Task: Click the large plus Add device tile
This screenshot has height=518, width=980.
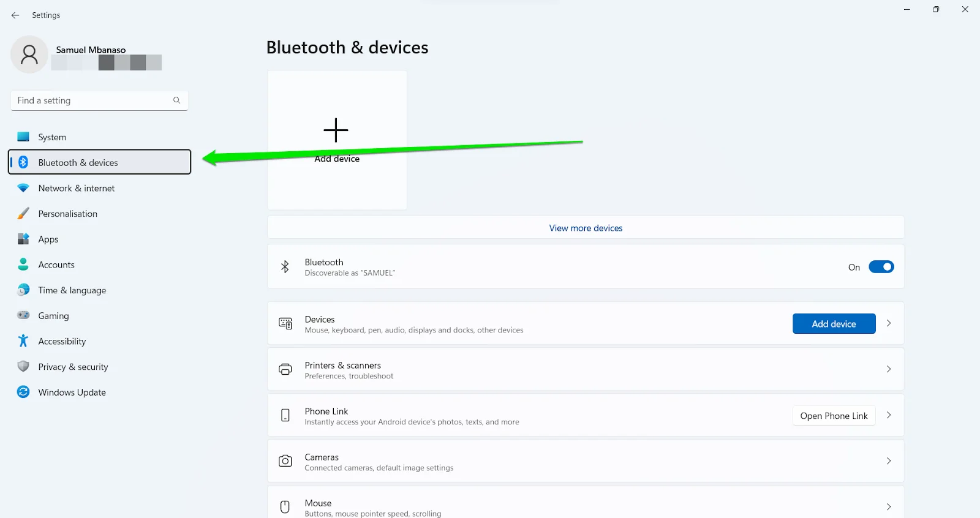Action: 337,140
